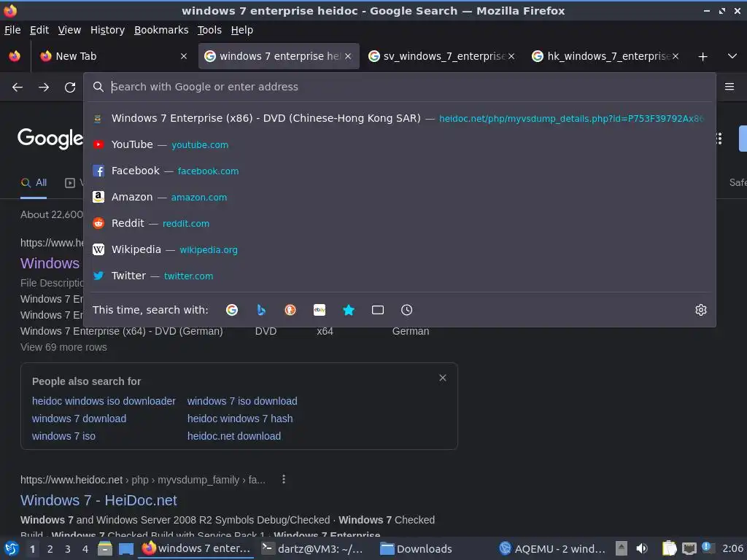This screenshot has height=560, width=747.
Task: Select the All search results tab
Action: click(34, 183)
